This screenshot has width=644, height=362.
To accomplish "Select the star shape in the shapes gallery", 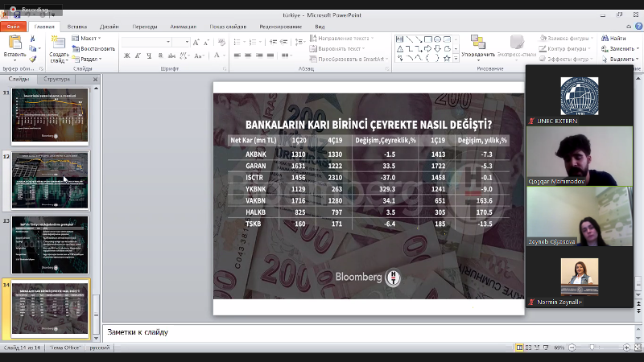I will point(447,58).
